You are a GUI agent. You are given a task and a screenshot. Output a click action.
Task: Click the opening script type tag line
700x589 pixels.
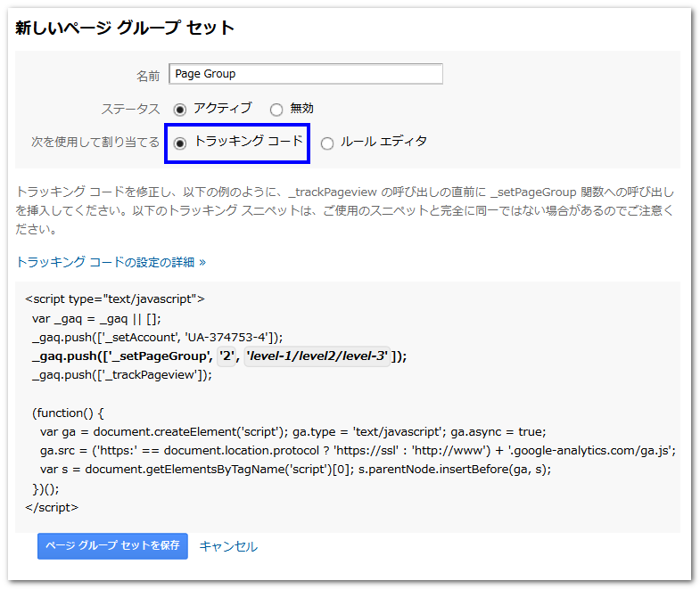(116, 299)
